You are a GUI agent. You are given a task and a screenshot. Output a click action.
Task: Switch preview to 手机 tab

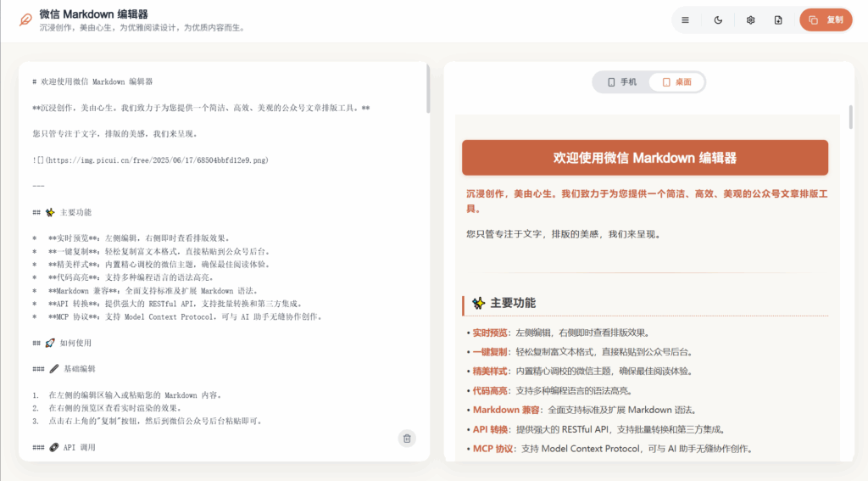tap(621, 82)
